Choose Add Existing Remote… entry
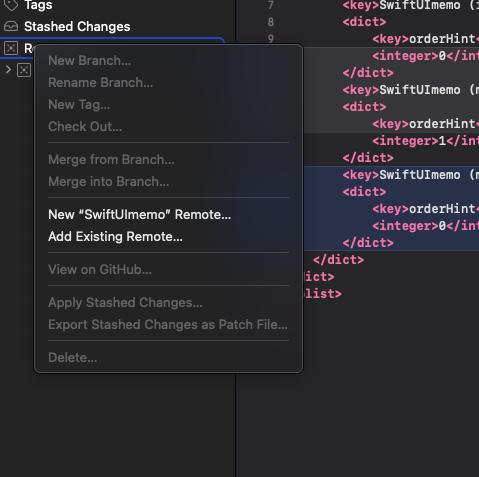Viewport: 479px width, 477px height. pos(115,237)
